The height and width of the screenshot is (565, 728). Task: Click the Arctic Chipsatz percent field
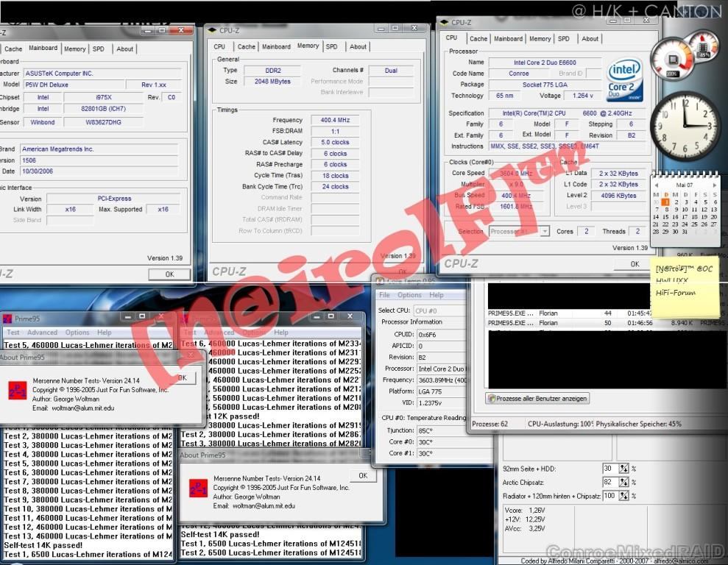click(x=610, y=483)
